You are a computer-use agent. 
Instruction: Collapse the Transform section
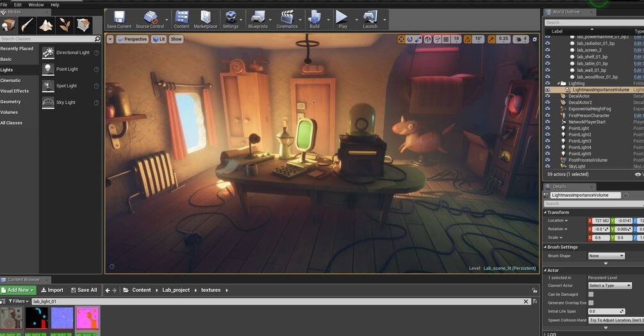pos(545,212)
